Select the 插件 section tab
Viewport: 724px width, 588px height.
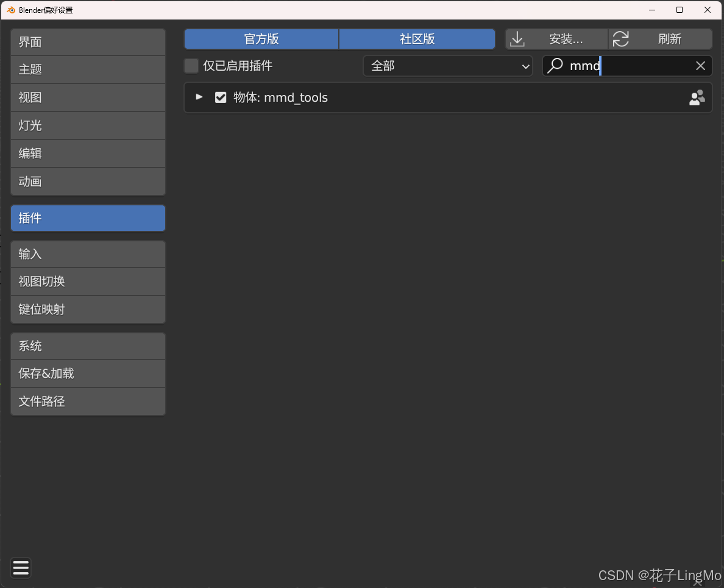pyautogui.click(x=88, y=218)
